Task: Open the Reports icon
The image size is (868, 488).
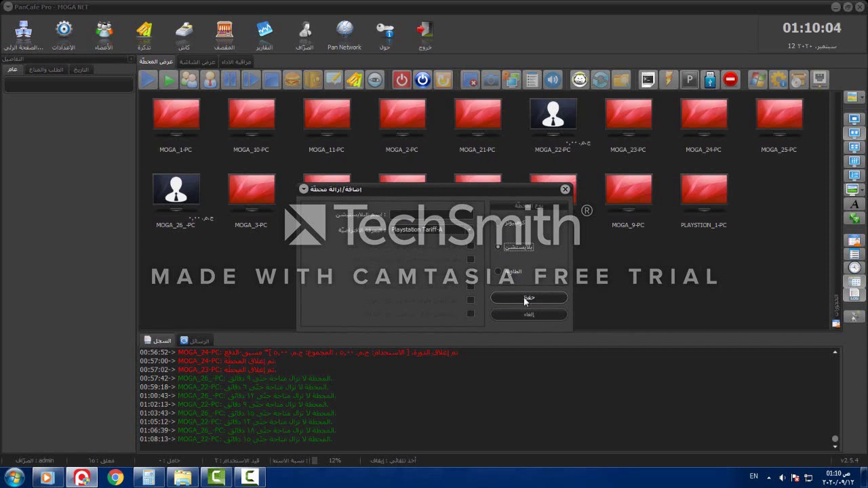Action: [264, 35]
